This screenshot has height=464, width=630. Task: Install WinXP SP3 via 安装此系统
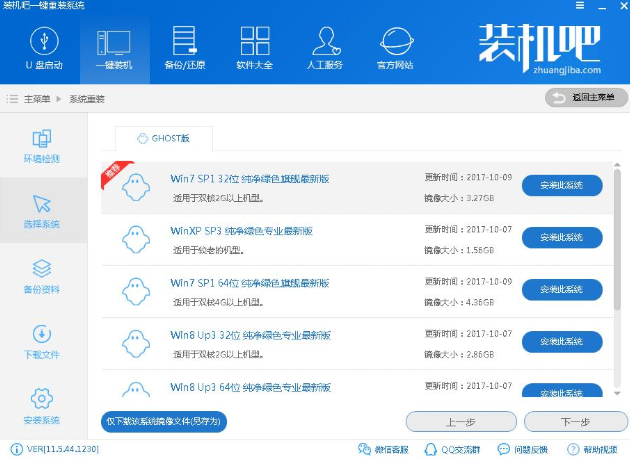pos(562,237)
